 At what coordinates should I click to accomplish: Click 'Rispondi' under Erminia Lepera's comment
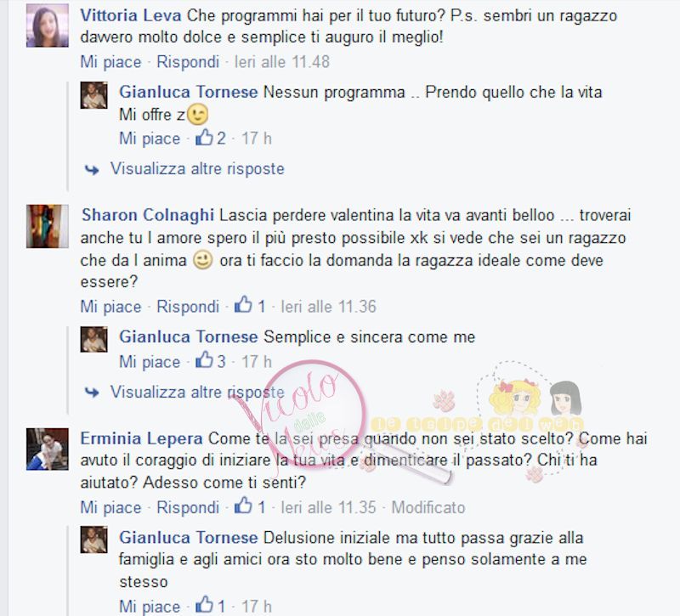tap(188, 507)
